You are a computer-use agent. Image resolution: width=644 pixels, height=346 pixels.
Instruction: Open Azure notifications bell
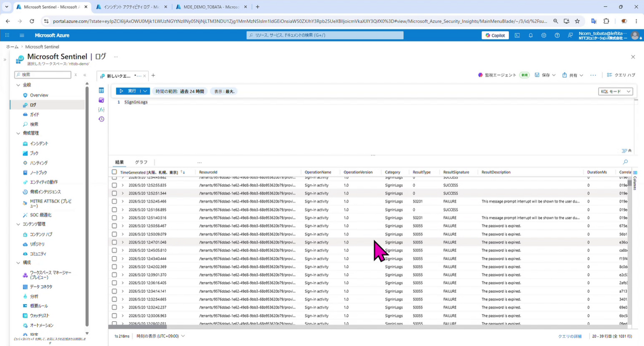point(531,35)
